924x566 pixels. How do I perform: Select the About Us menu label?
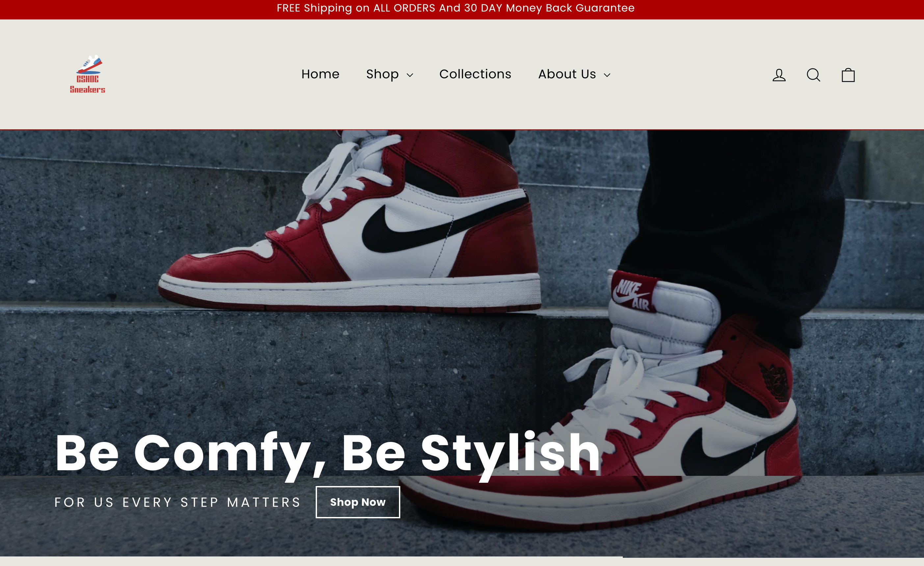(x=567, y=74)
